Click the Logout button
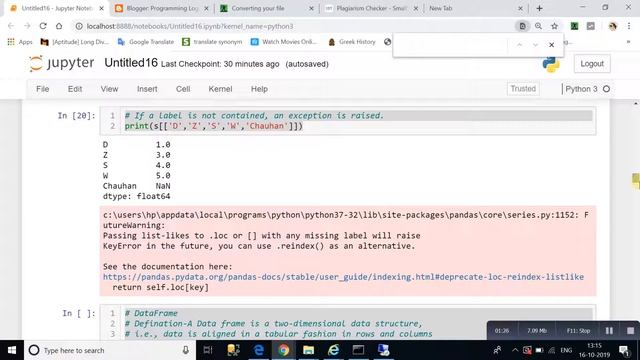 592,64
